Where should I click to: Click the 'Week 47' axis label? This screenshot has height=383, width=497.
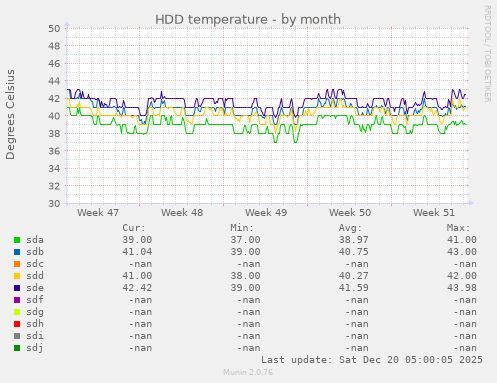click(98, 213)
